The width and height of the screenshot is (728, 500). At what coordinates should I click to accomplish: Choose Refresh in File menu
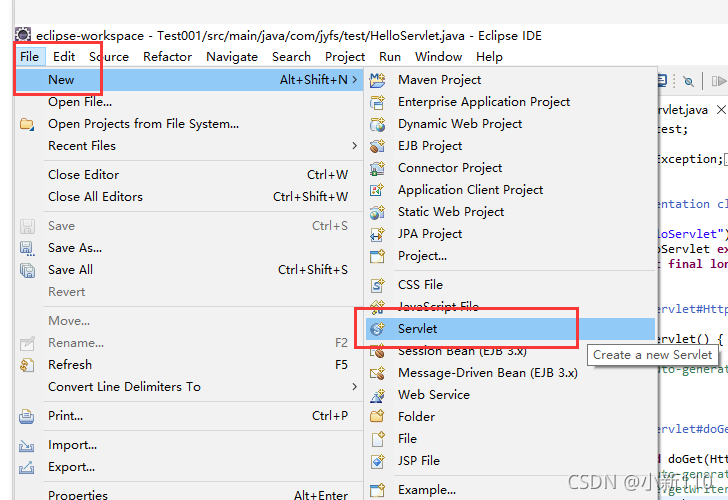click(x=189, y=365)
